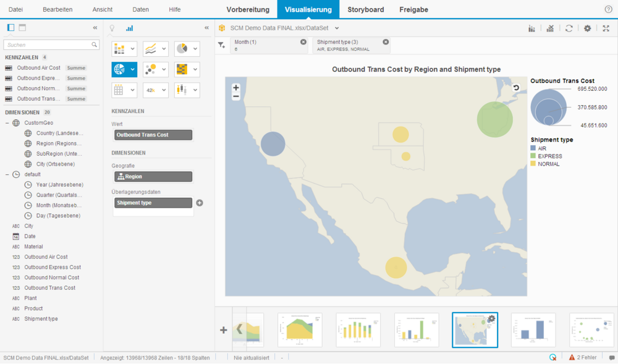
Task: Open the pie chart type dropdown arrow
Action: pyautogui.click(x=195, y=49)
